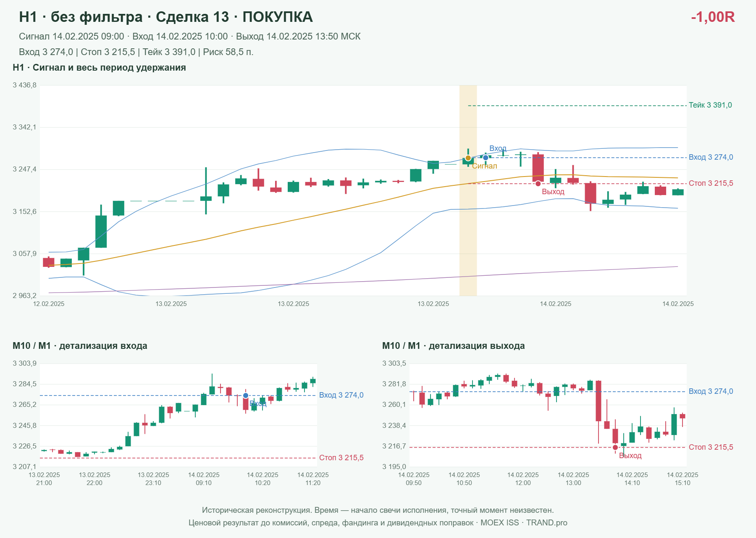The width and height of the screenshot is (756, 538).
Task: Select the 3 303,9 axis value
Action: click(x=25, y=363)
